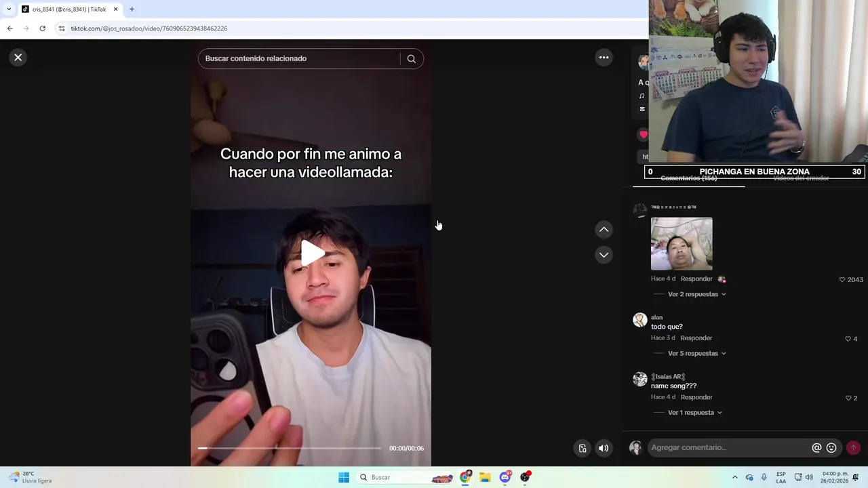Reply to the image comment via Responder
The image size is (868, 488).
[696, 279]
